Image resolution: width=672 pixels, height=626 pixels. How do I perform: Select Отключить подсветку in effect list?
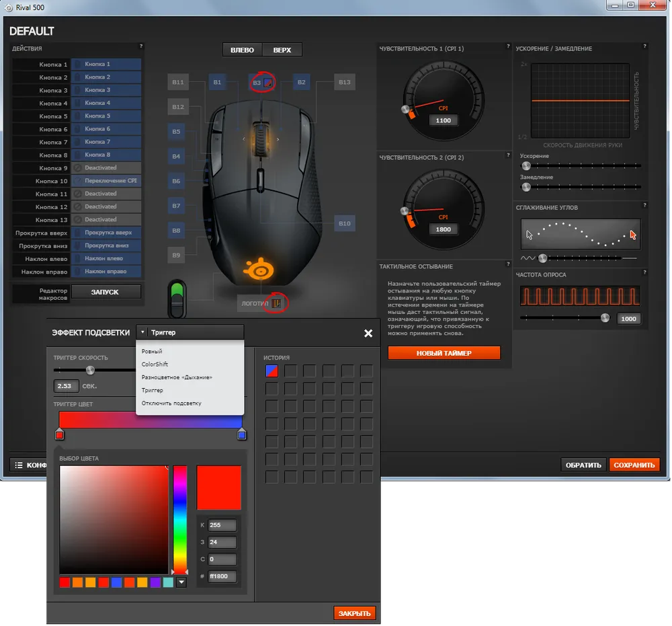point(171,403)
